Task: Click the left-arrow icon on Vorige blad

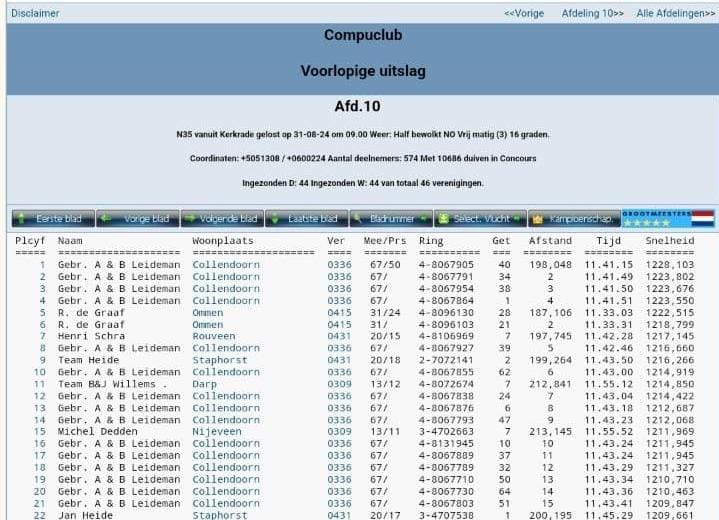Action: click(x=104, y=218)
